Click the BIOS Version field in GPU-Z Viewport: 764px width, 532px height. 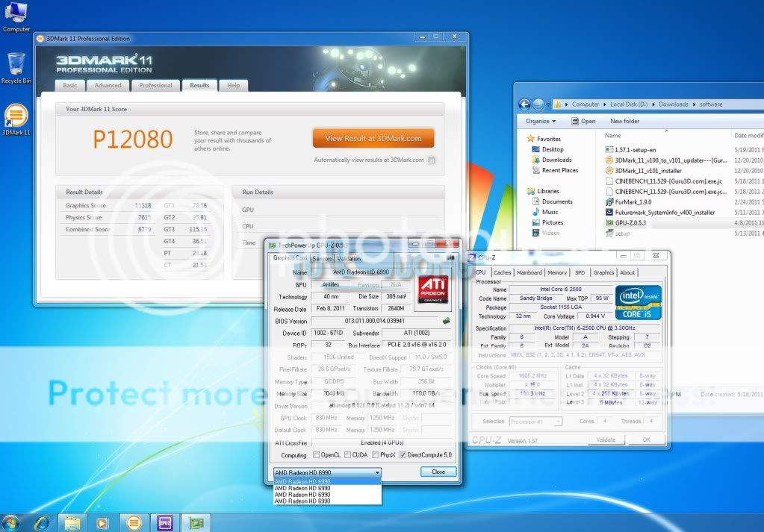click(x=375, y=322)
